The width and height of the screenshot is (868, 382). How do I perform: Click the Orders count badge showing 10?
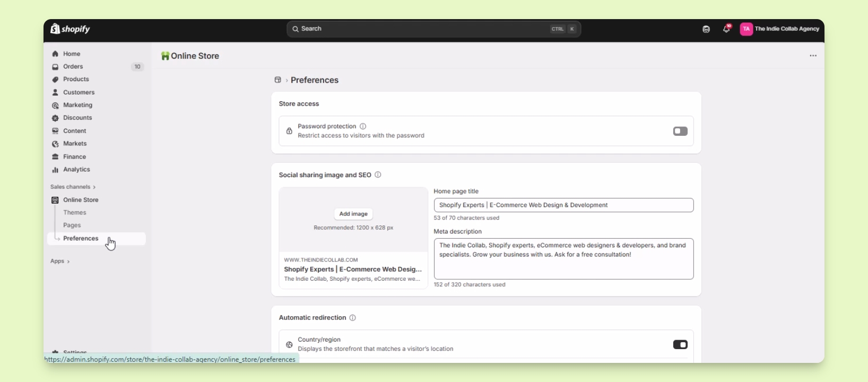click(137, 67)
